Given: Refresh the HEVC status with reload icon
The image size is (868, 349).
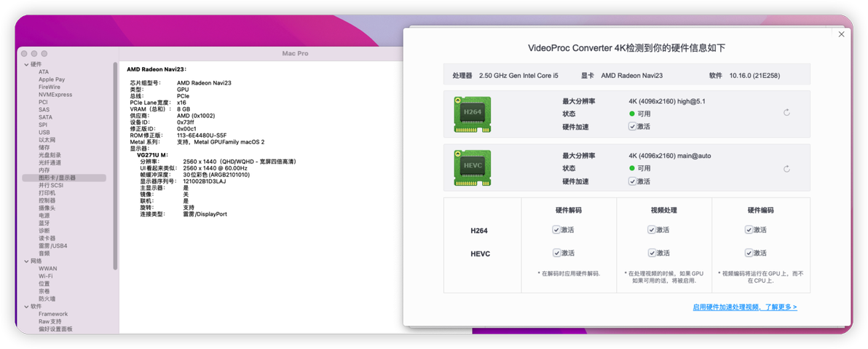Looking at the screenshot, I should pos(786,169).
